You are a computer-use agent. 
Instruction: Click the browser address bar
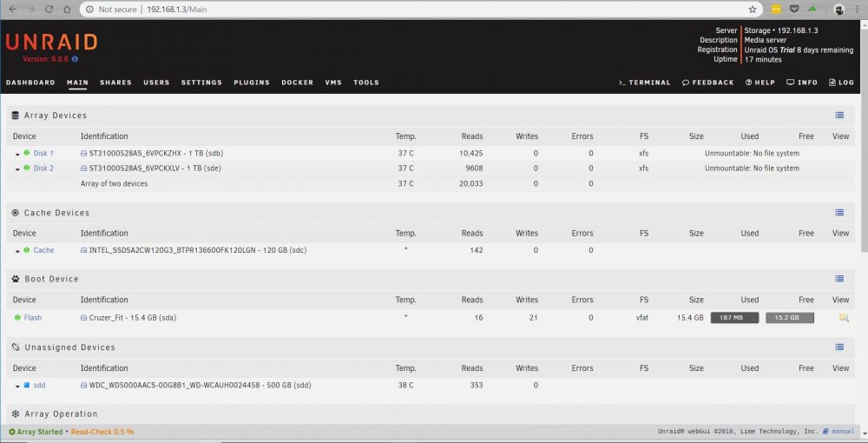click(421, 10)
